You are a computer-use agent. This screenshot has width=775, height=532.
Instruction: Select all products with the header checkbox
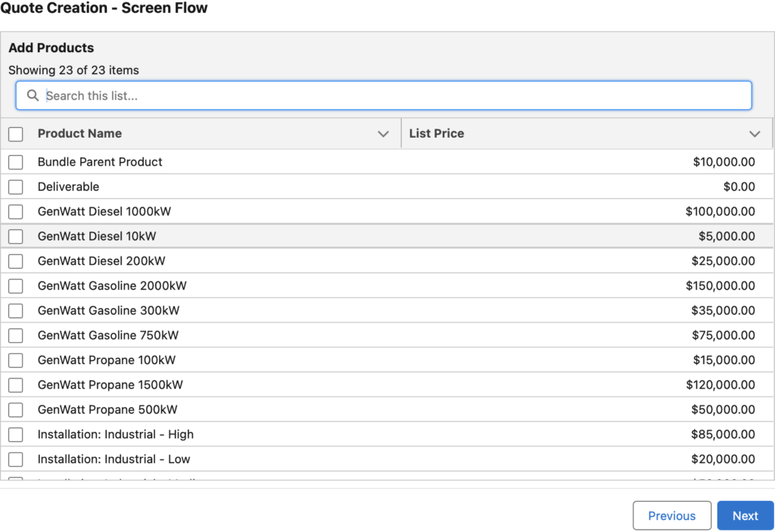coord(15,133)
